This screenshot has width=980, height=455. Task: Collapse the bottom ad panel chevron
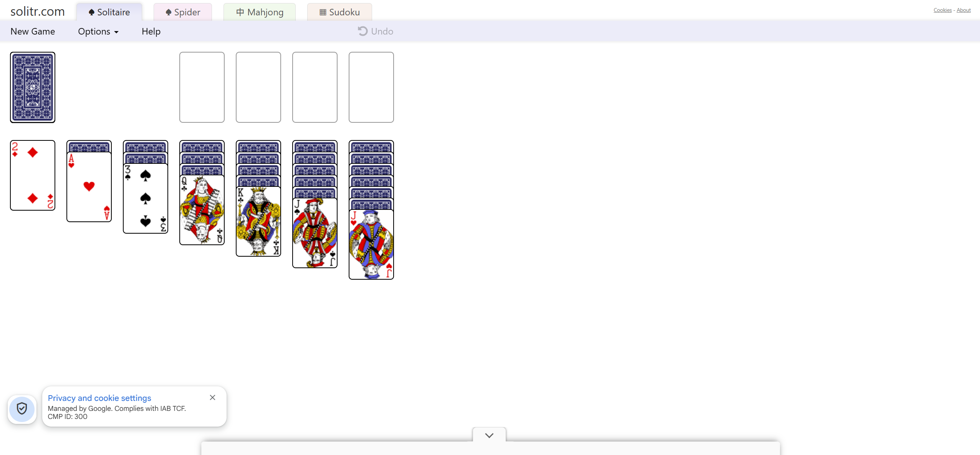(x=489, y=435)
